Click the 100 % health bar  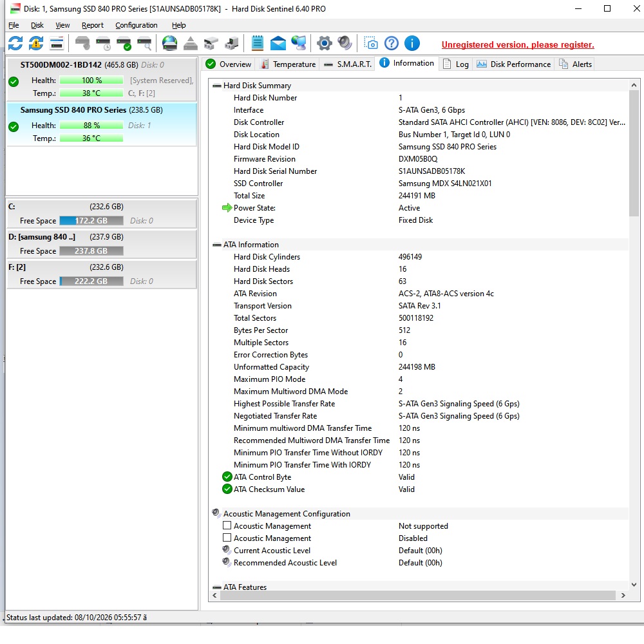(x=91, y=80)
